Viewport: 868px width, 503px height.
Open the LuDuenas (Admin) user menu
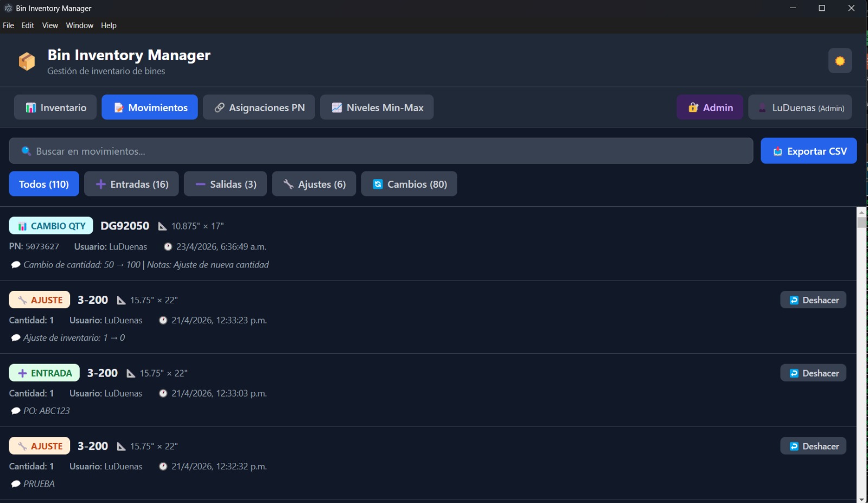coord(800,107)
